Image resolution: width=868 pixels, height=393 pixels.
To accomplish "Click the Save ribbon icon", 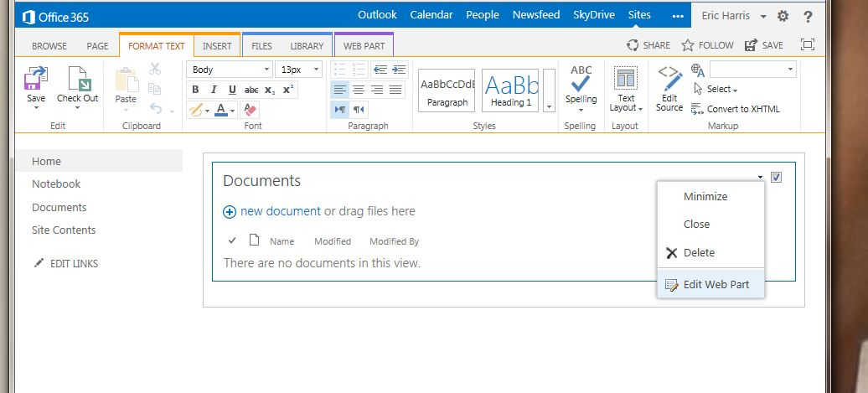I will [x=36, y=79].
